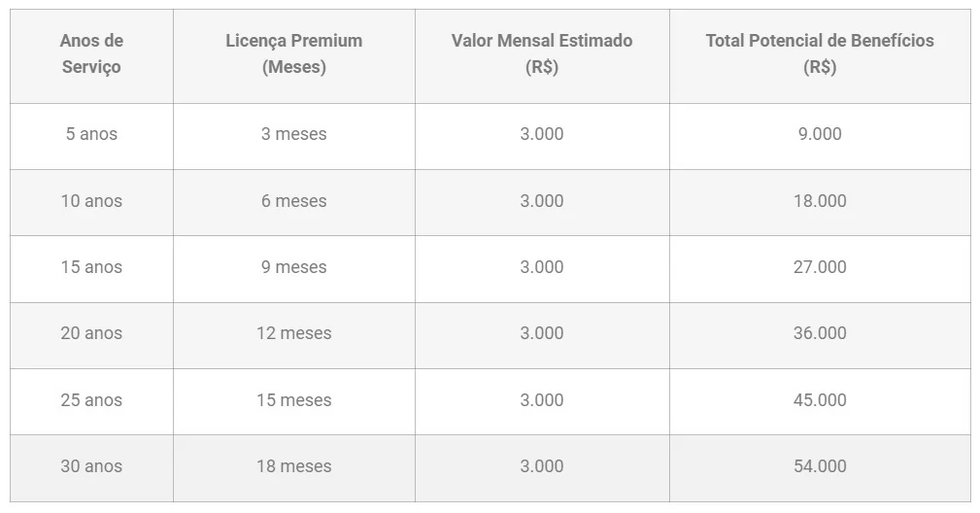This screenshot has height=513, width=980.
Task: Click the '25 anos' cell
Action: point(91,400)
